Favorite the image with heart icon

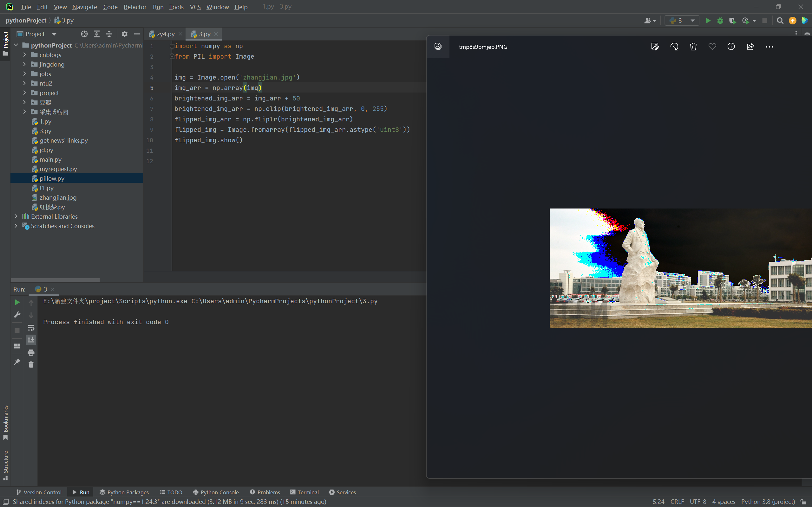point(712,47)
